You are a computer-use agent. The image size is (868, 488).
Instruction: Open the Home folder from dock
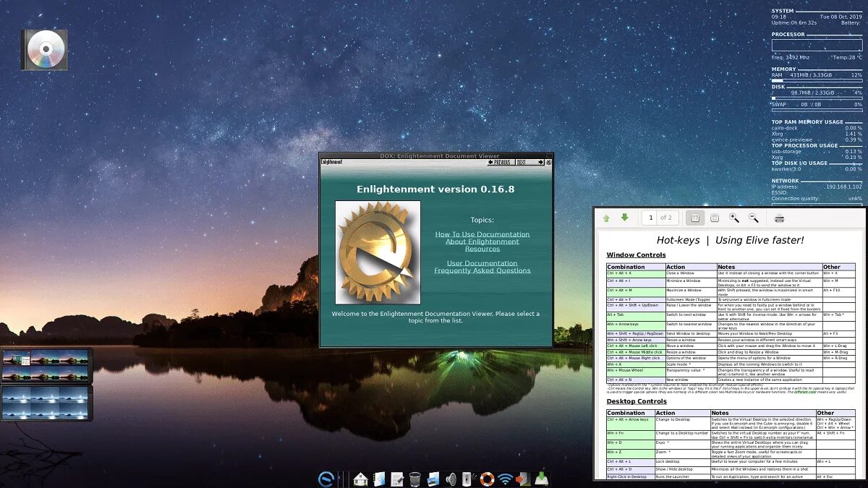pyautogui.click(x=360, y=479)
